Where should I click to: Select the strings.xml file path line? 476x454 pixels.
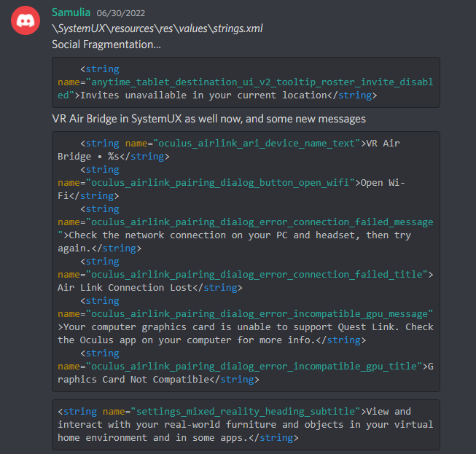tap(157, 28)
